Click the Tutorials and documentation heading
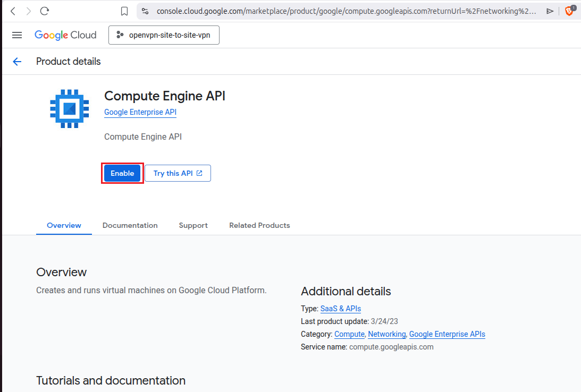This screenshot has height=392, width=581. (x=111, y=380)
